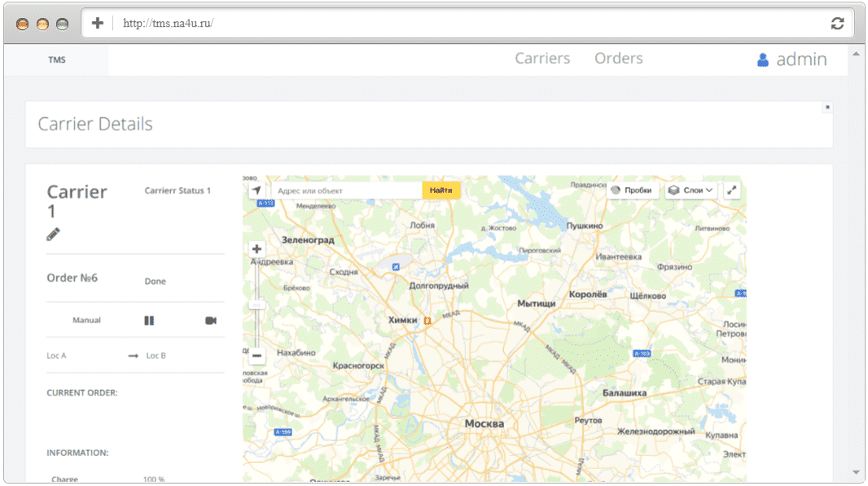The width and height of the screenshot is (868, 486).
Task: Toggle the Пробки traffic layer on map
Action: (x=632, y=190)
